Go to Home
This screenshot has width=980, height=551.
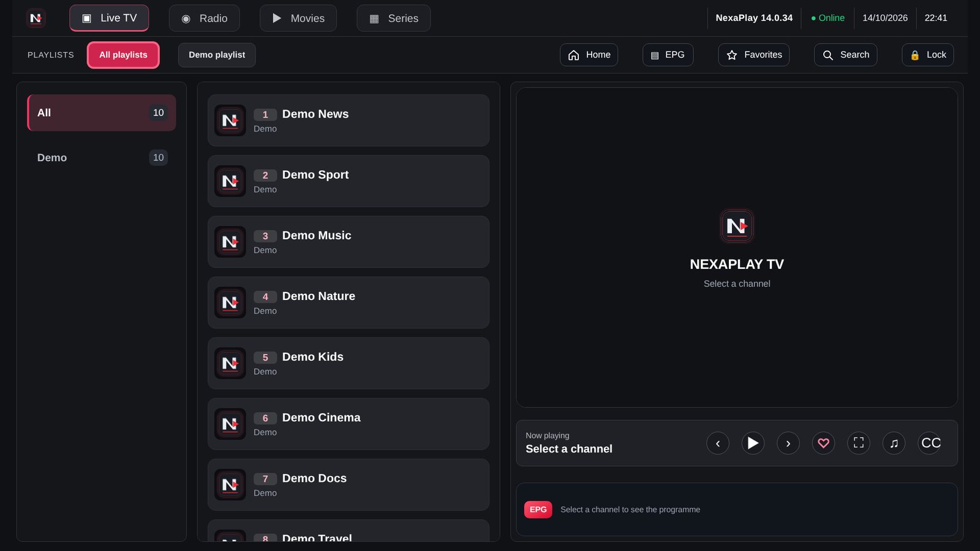point(589,55)
